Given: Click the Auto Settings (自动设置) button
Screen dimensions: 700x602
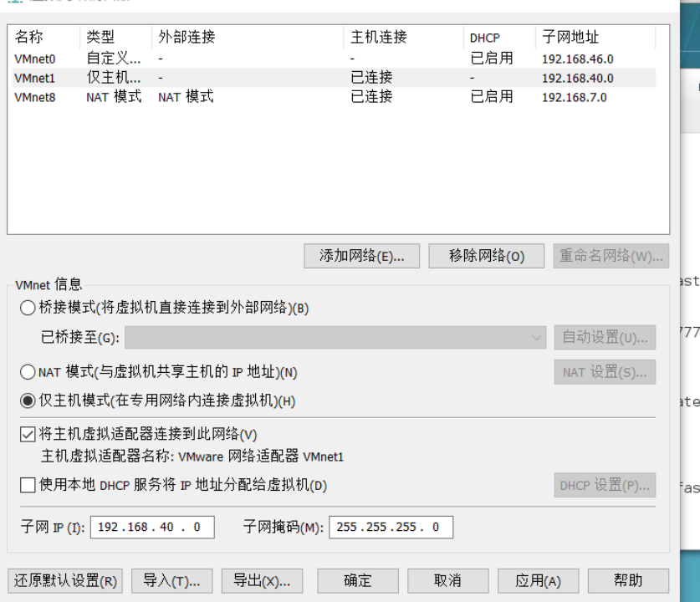Looking at the screenshot, I should click(605, 338).
